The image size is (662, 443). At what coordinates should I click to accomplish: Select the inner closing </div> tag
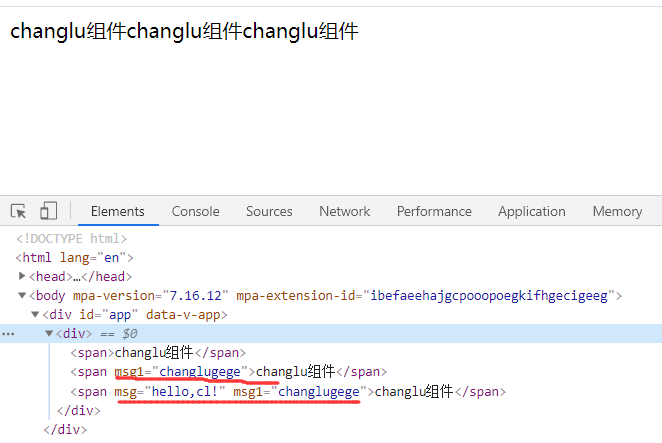(x=79, y=410)
